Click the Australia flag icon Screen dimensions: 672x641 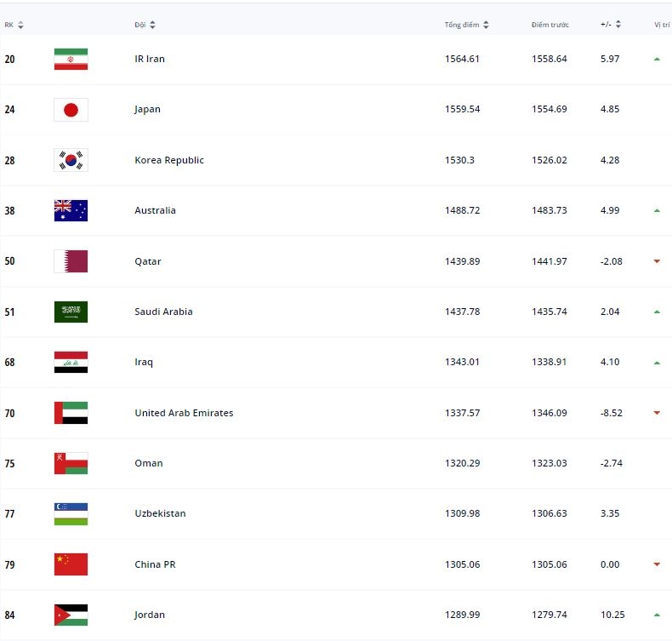[71, 210]
